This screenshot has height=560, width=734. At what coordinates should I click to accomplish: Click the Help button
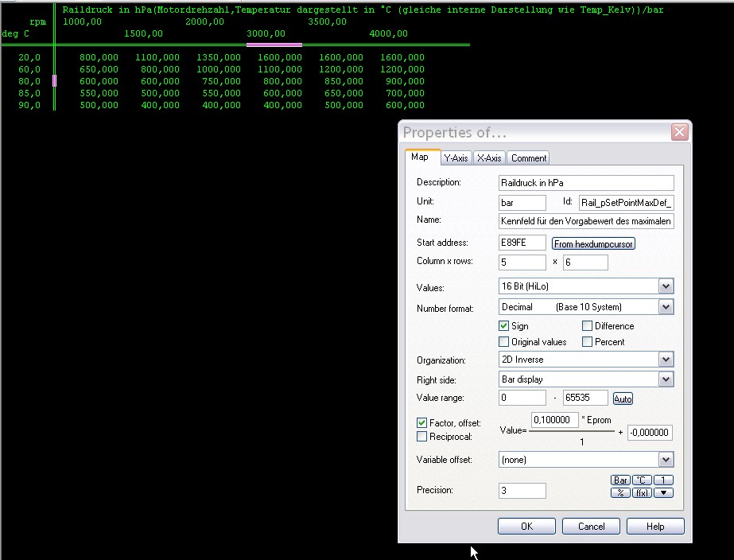click(x=655, y=527)
